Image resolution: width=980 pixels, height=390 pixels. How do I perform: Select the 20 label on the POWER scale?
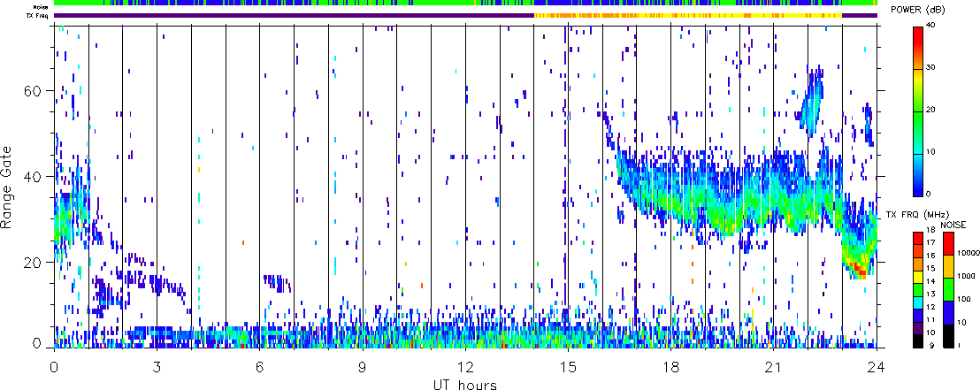[931, 111]
